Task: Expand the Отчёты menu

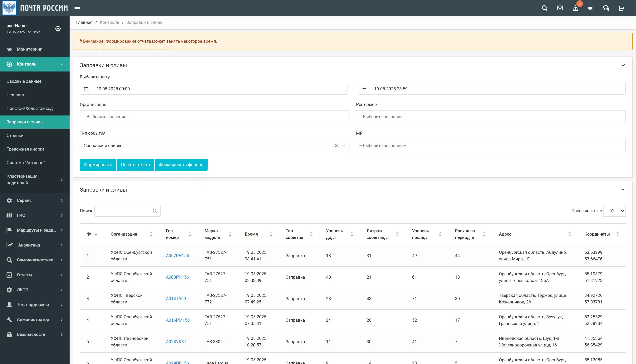Action: 35,275
